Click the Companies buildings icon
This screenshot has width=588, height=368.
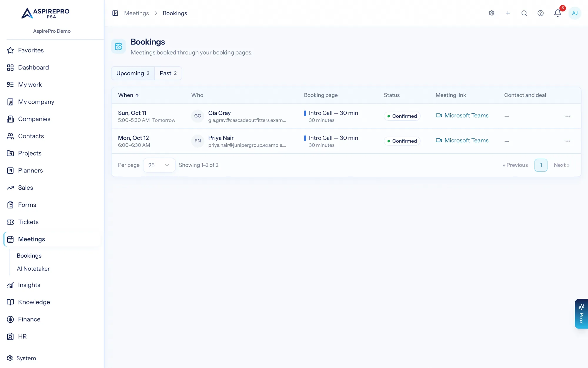point(10,119)
